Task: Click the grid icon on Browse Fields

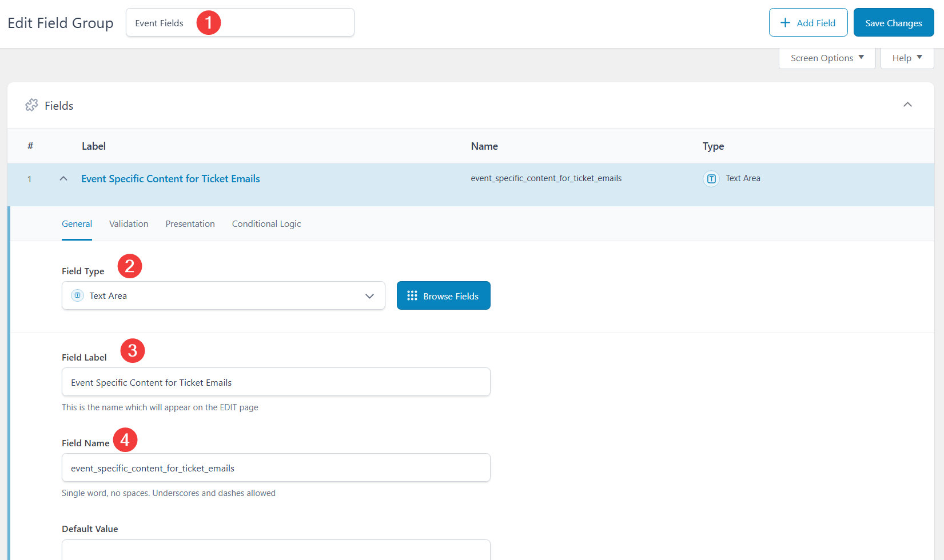Action: tap(412, 296)
